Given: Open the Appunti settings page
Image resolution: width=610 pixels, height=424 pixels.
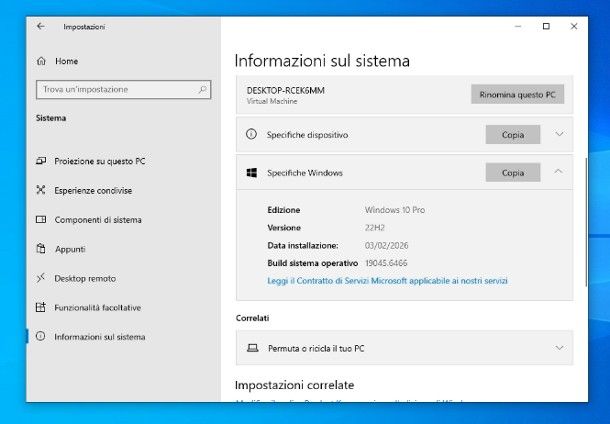Looking at the screenshot, I should 70,249.
